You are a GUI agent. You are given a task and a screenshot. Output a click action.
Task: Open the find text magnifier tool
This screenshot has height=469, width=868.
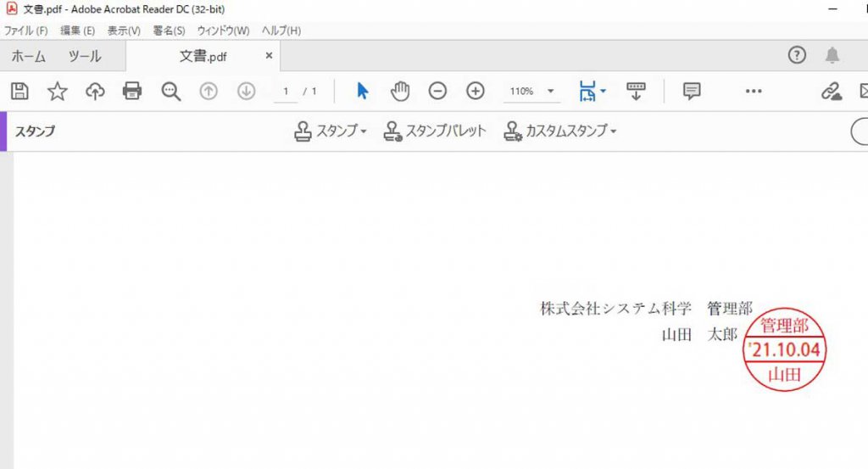pyautogui.click(x=170, y=91)
